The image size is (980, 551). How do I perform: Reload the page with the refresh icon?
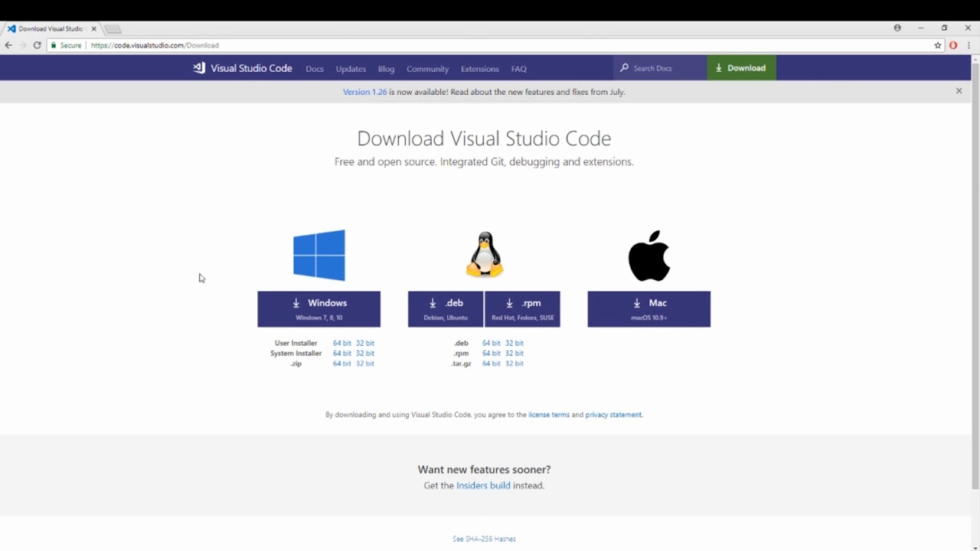[x=37, y=45]
